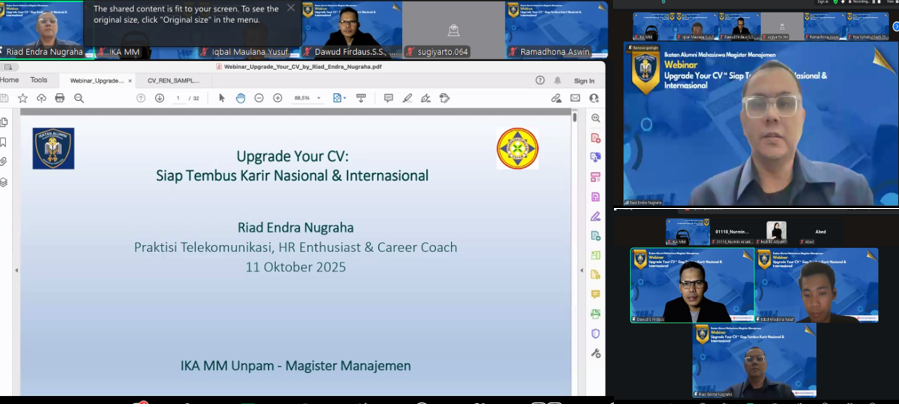Select the hand pan tool
The image size is (899, 407).
tap(240, 98)
